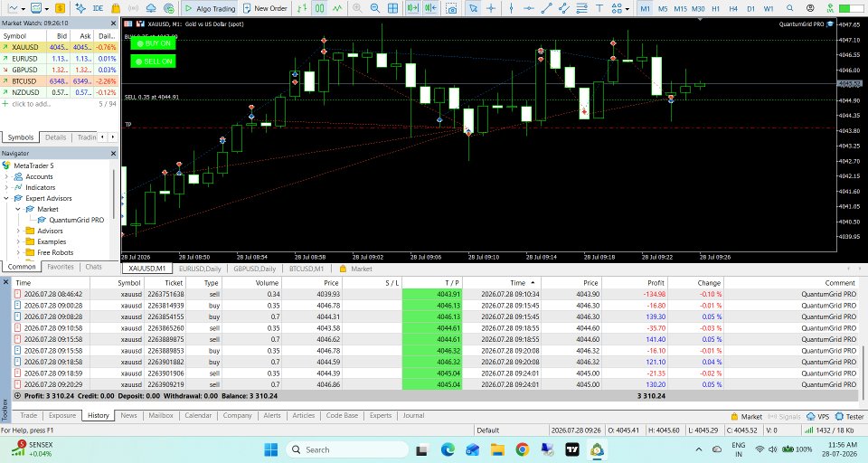Switch to line chart type icon
The height and width of the screenshot is (463, 868).
click(x=337, y=8)
